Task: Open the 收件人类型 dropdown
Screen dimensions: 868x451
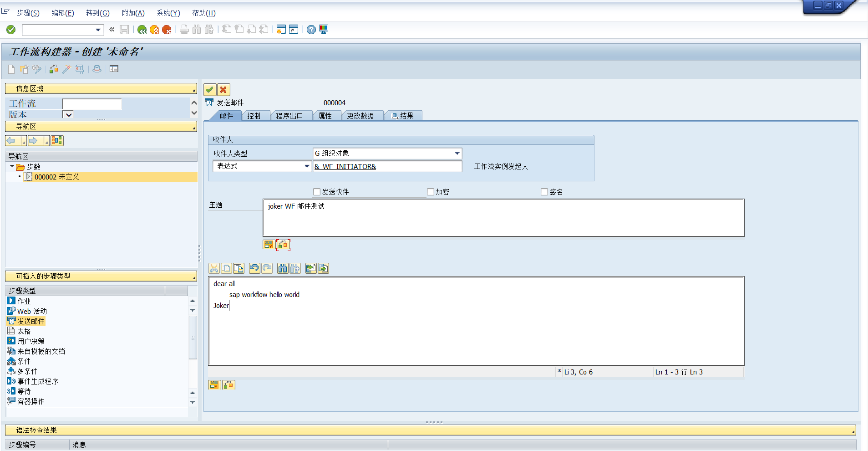Action: (x=457, y=154)
